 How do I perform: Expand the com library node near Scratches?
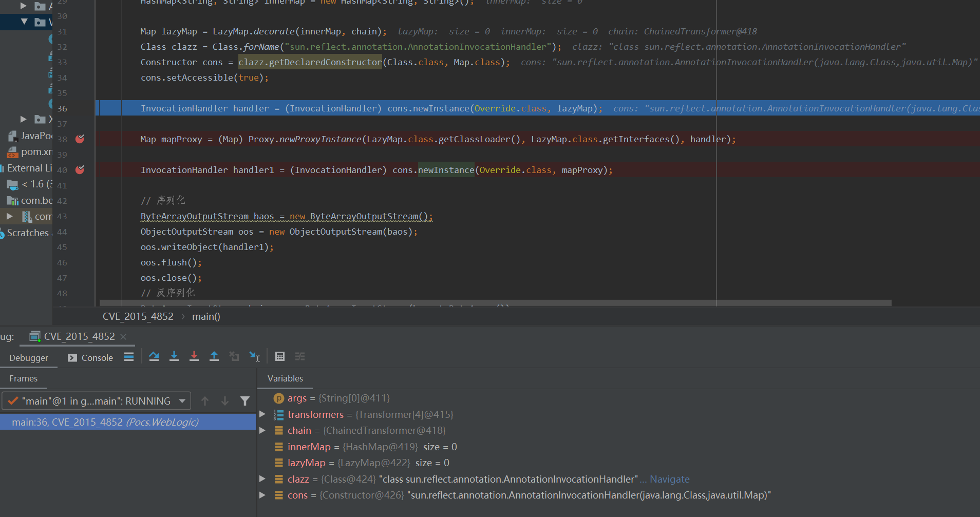tap(10, 216)
